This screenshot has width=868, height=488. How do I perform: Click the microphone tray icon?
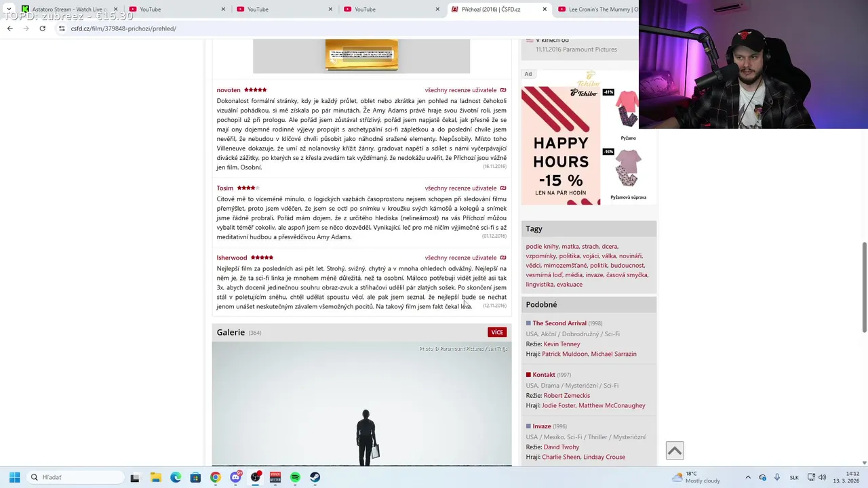click(x=777, y=477)
